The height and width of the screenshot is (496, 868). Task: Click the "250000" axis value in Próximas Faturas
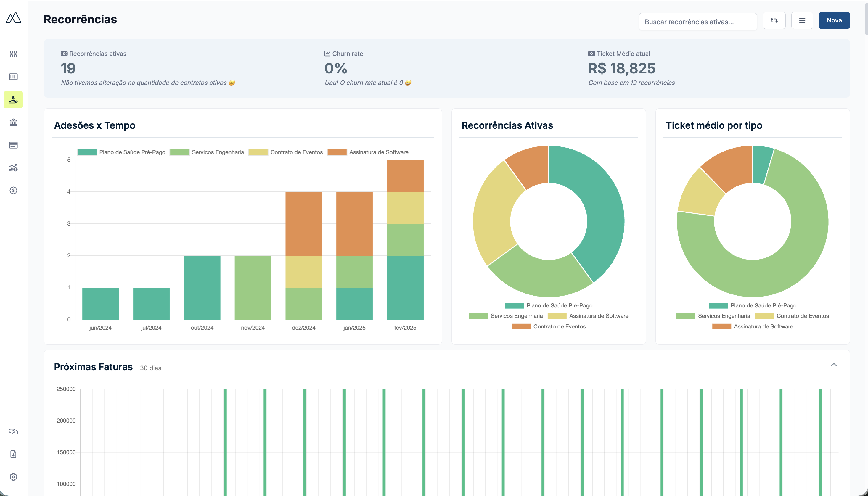click(66, 389)
